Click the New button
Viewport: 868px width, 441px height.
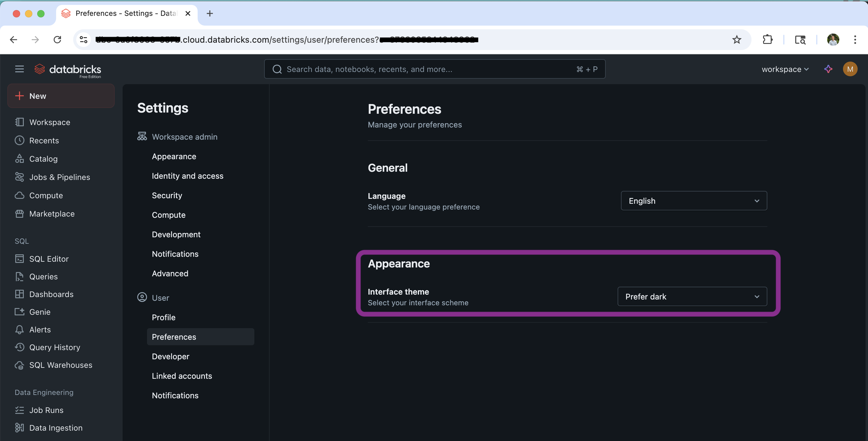tap(61, 96)
